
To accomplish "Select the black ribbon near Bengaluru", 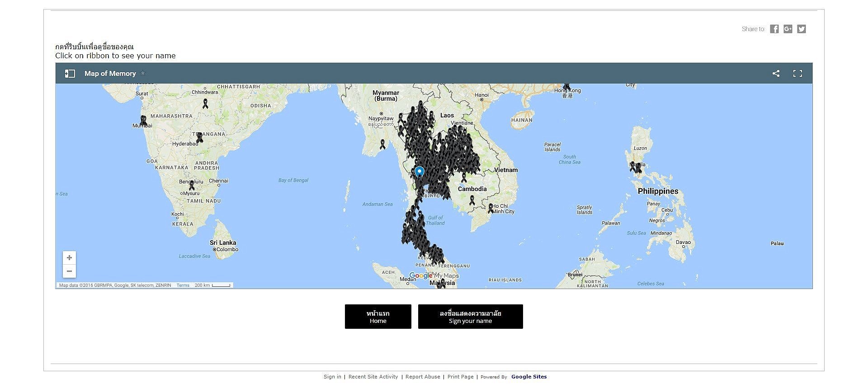I will (192, 185).
